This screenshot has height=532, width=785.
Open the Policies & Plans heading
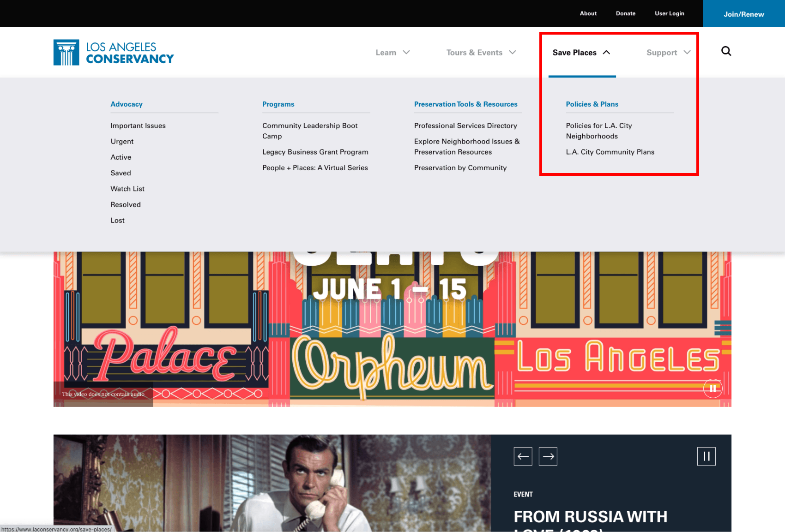click(592, 104)
